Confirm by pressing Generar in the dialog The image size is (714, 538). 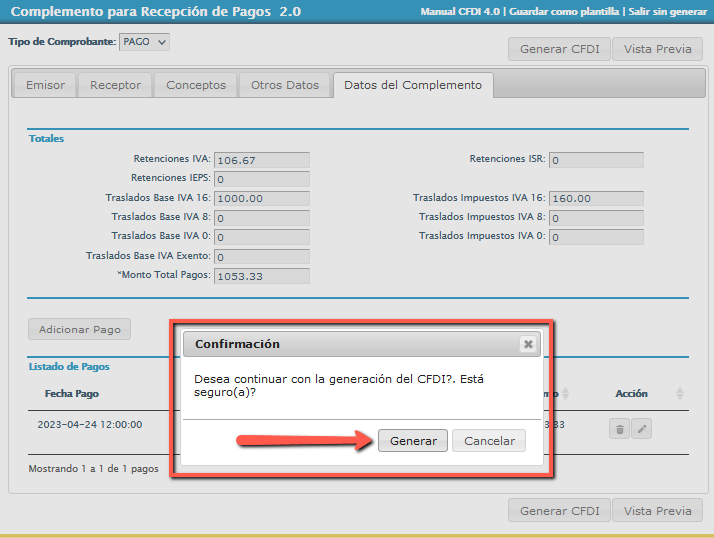413,441
